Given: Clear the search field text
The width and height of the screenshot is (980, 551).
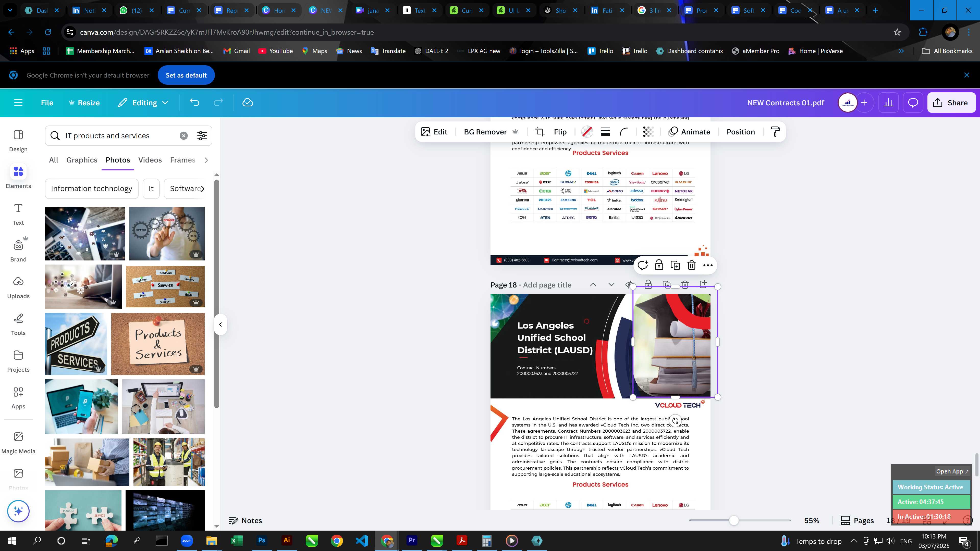Looking at the screenshot, I should click(x=184, y=136).
